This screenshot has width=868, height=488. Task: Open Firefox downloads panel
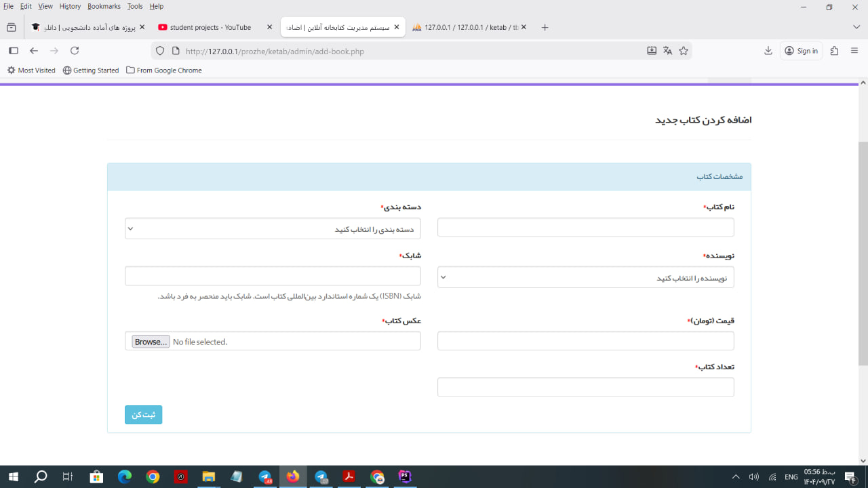pyautogui.click(x=768, y=51)
